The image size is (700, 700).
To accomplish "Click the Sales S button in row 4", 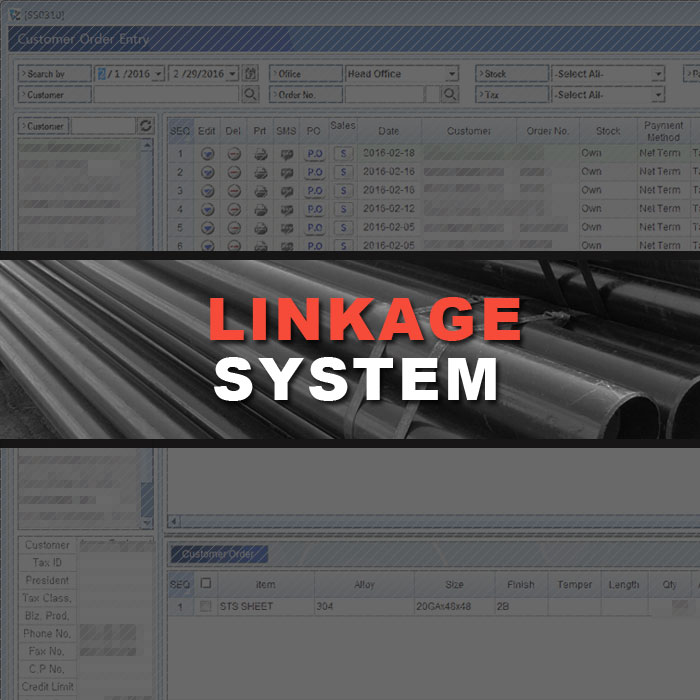I will (x=343, y=209).
